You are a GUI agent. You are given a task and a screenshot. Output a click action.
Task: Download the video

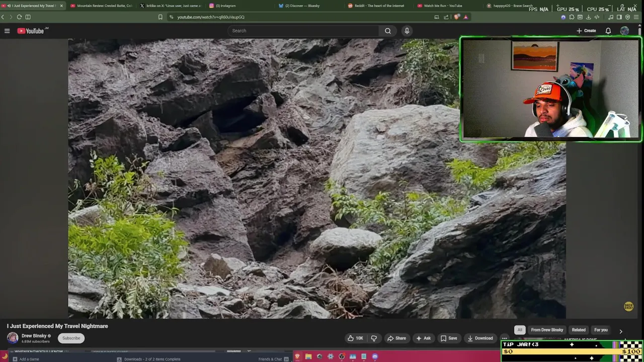click(480, 338)
